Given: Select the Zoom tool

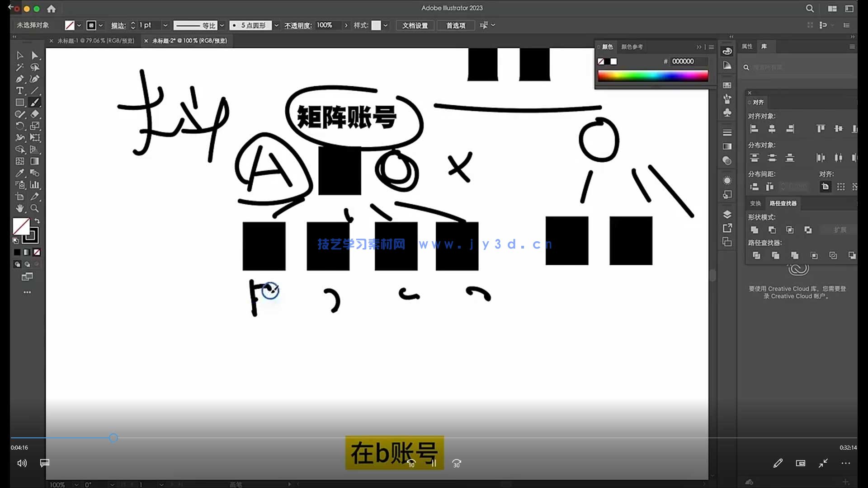Looking at the screenshot, I should tap(34, 209).
